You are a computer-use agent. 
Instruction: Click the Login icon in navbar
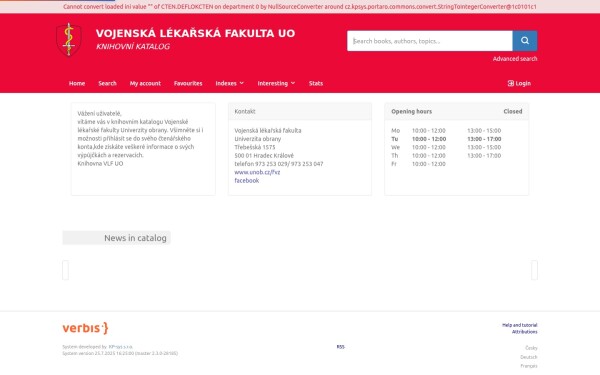(510, 83)
